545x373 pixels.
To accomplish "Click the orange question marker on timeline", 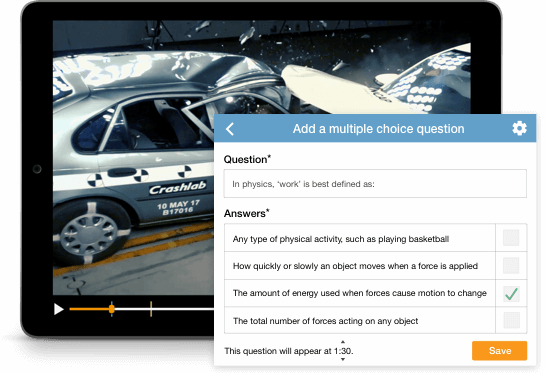I will coord(151,309).
